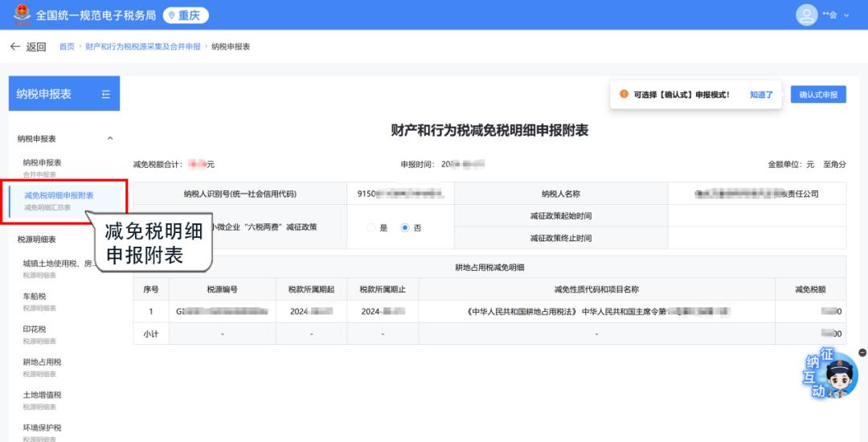Click the orange warning icon in tip
The height and width of the screenshot is (442, 868).
click(x=624, y=95)
